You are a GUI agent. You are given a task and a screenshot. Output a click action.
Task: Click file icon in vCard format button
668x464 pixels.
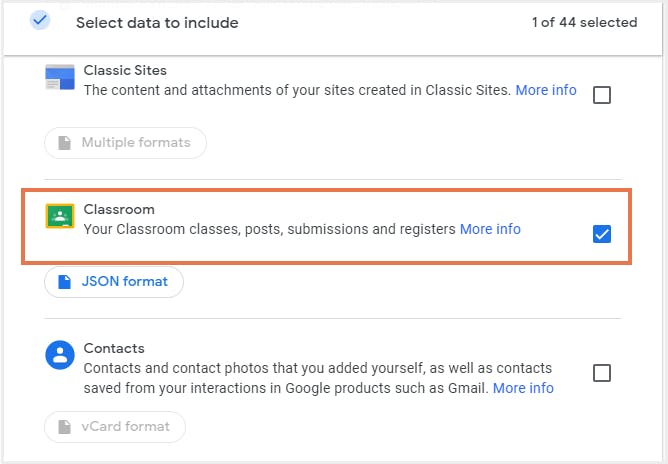click(65, 427)
